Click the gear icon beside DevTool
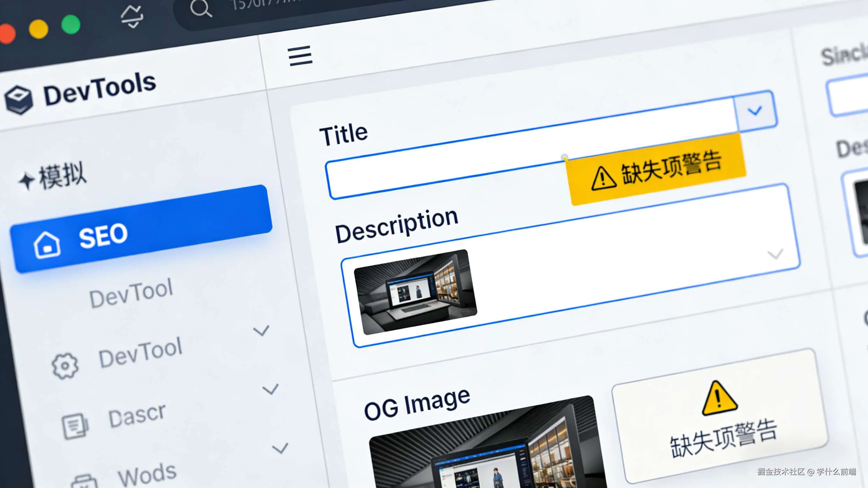Viewport: 868px width, 488px height. click(65, 366)
